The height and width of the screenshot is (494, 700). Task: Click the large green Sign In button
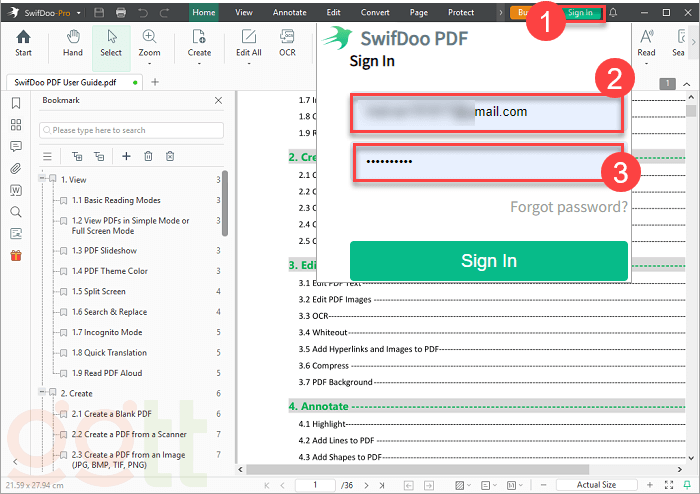(x=488, y=261)
